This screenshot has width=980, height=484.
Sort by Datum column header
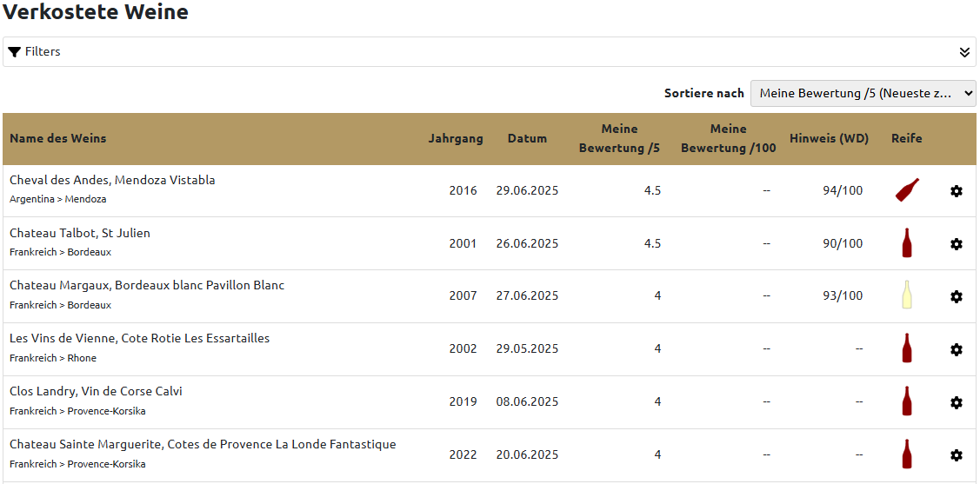pos(527,139)
